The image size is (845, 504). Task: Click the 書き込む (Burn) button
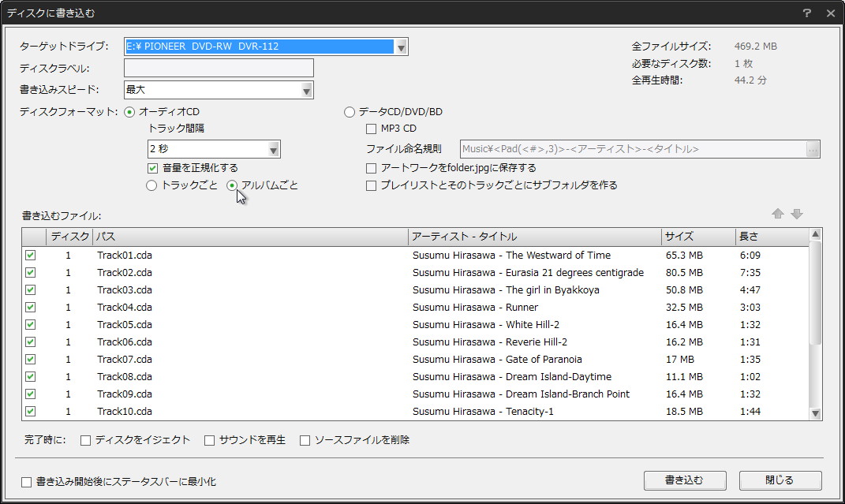684,480
